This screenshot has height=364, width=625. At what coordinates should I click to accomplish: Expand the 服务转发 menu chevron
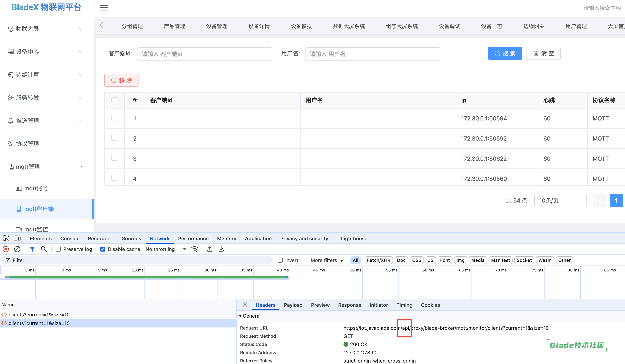point(81,98)
